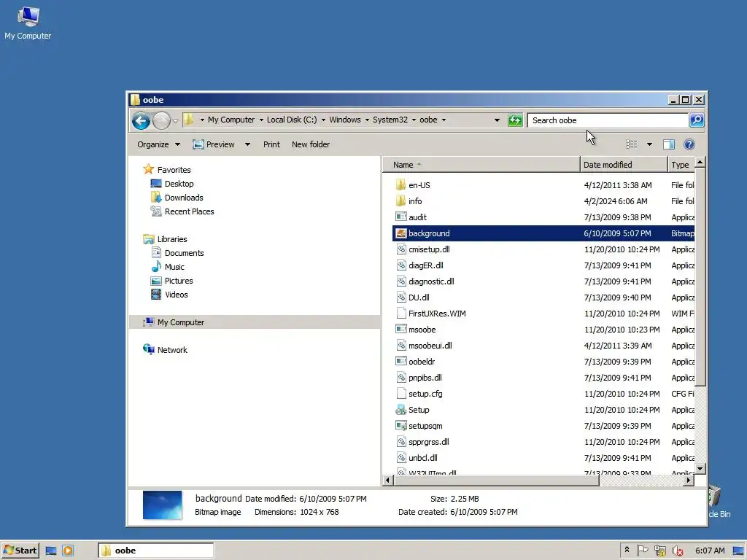Open the Organize menu
Image resolution: width=747 pixels, height=560 pixels.
(158, 144)
